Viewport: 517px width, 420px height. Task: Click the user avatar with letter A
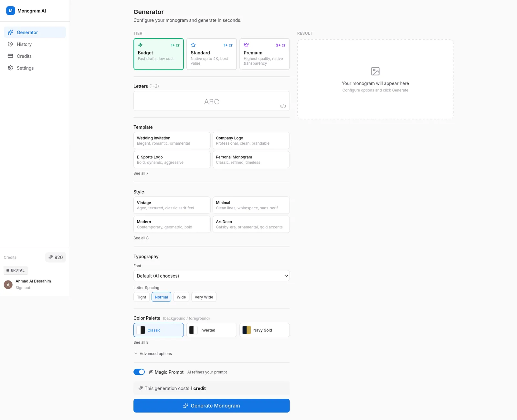(x=8, y=285)
